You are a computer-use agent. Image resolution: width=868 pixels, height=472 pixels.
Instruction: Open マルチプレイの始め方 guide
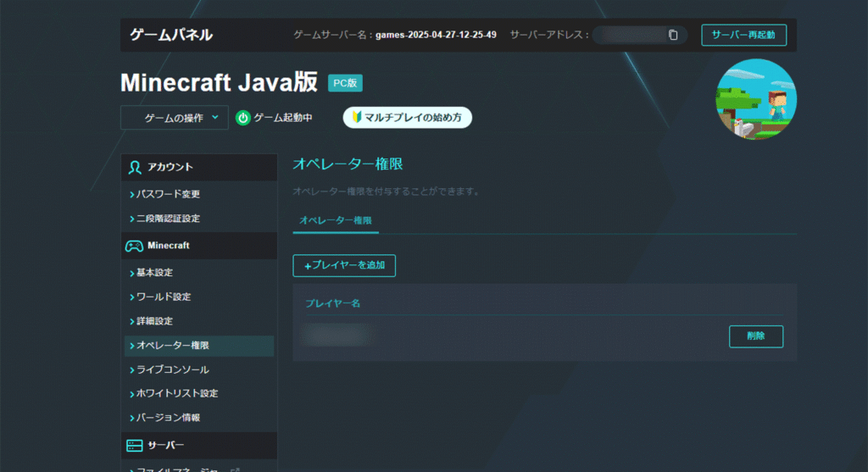(408, 117)
